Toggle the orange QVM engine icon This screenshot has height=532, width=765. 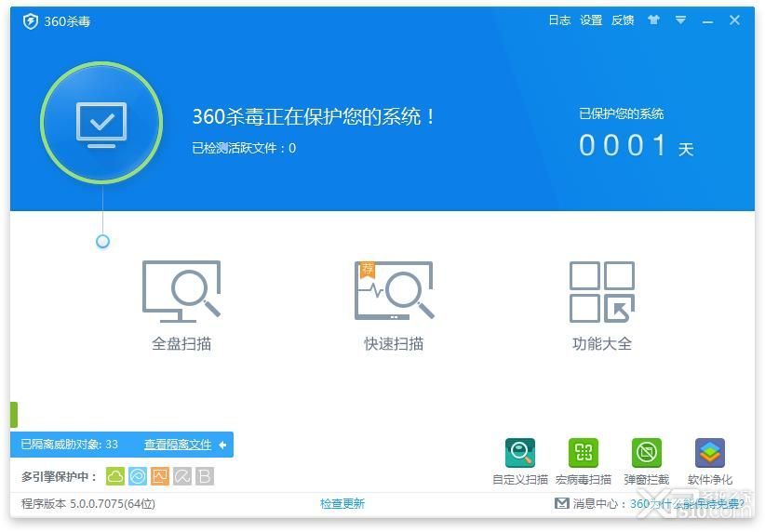(x=160, y=476)
